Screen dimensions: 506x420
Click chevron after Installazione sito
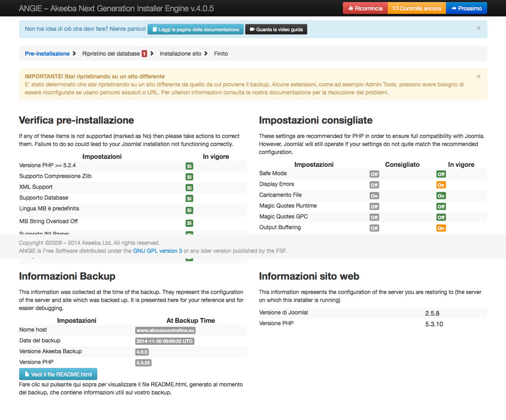pyautogui.click(x=206, y=54)
